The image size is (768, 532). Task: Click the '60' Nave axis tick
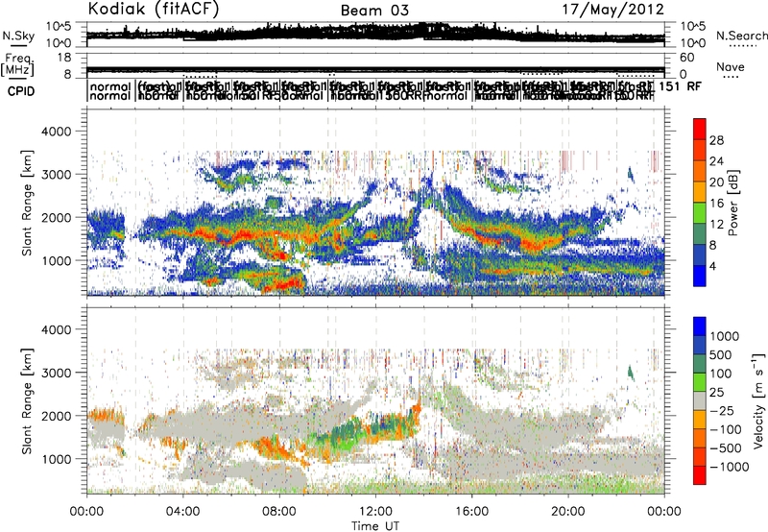pos(687,58)
